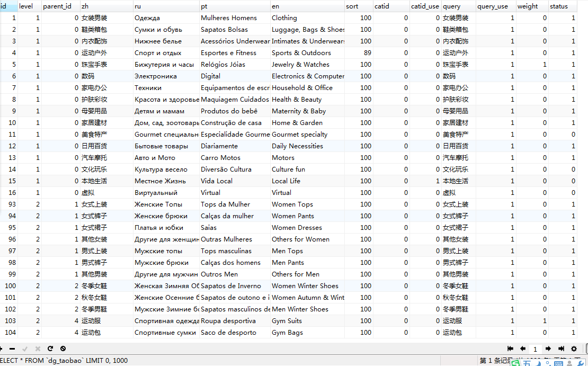Screen dimensions: 588x366
Task: Click the id cell showing 93
Action: tap(8, 204)
